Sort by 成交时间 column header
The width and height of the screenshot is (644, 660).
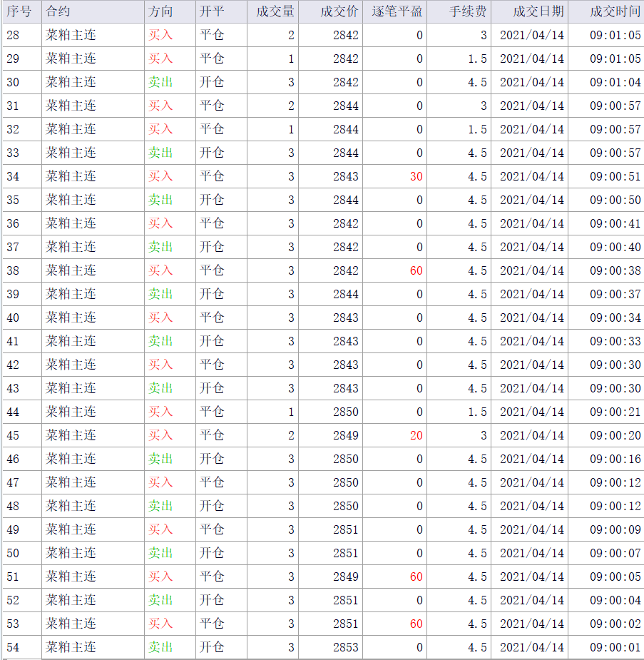click(615, 11)
